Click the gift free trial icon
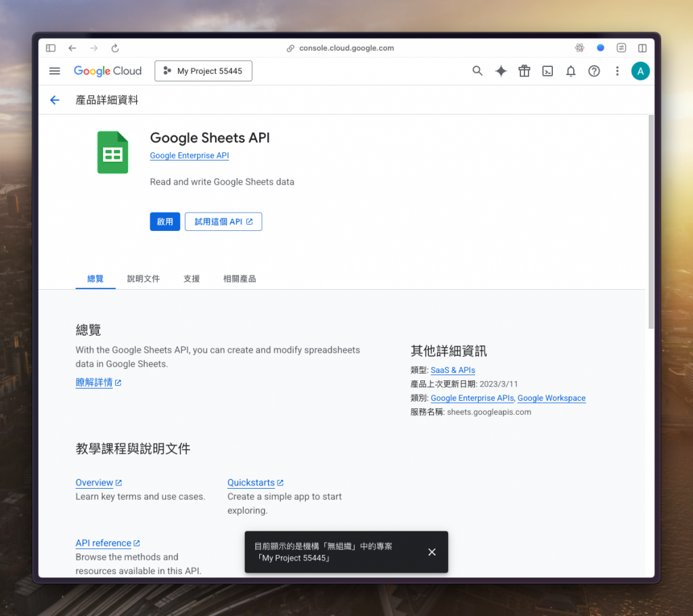This screenshot has height=616, width=693. coord(524,71)
